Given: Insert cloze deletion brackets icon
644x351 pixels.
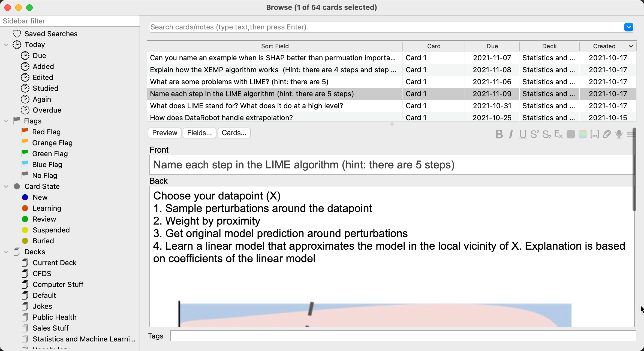Looking at the screenshot, I should (595, 134).
